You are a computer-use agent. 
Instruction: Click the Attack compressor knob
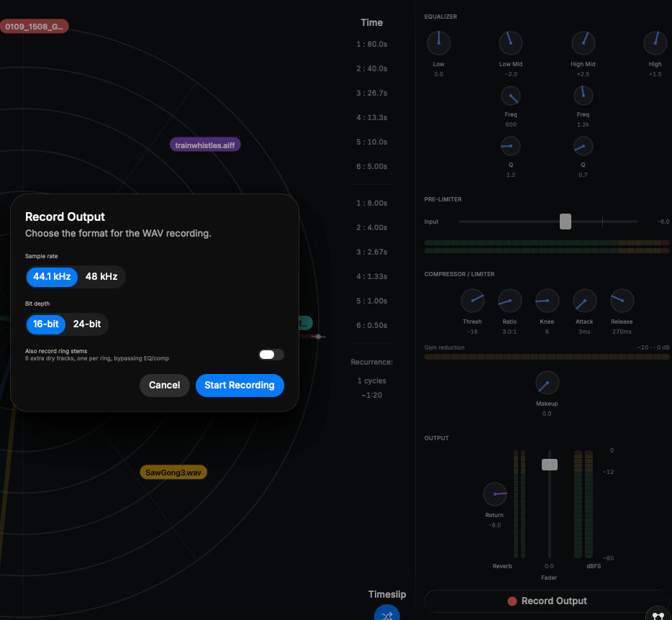pyautogui.click(x=584, y=301)
